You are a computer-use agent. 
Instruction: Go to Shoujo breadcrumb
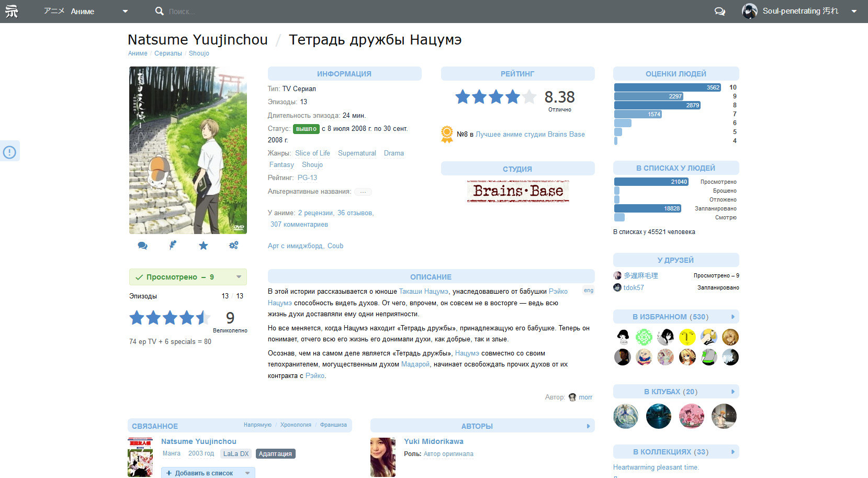click(199, 53)
